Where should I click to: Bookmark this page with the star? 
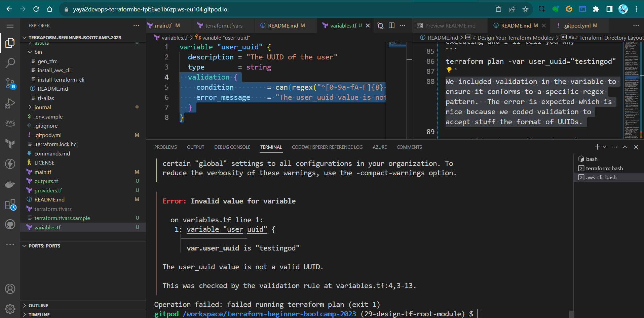point(525,9)
